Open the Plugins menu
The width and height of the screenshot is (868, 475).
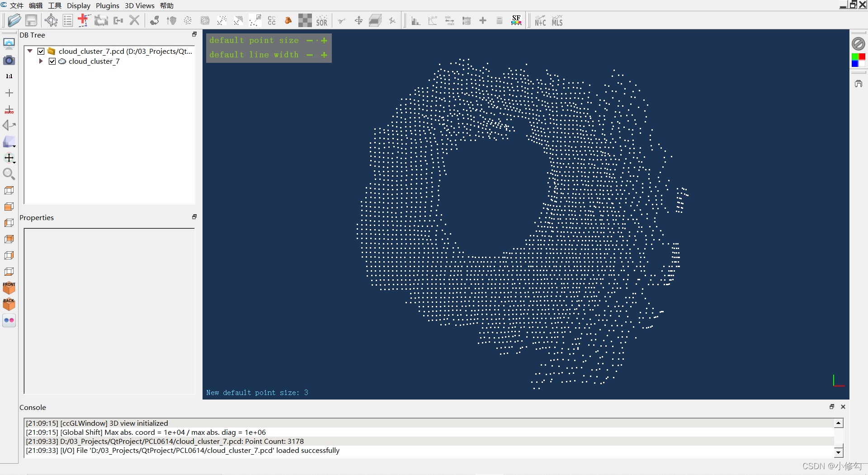(x=108, y=5)
